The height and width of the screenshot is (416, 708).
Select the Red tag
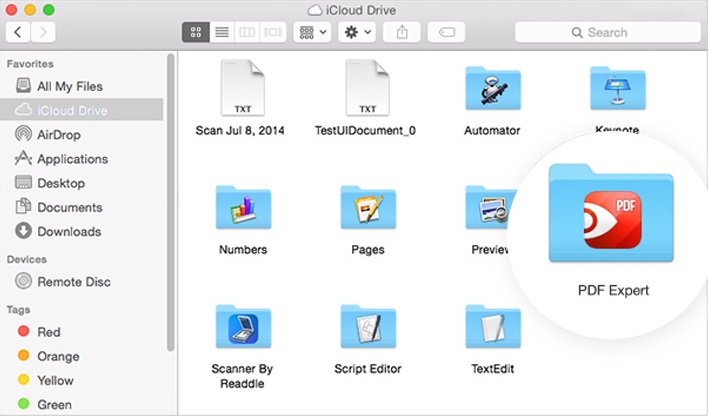(81, 332)
